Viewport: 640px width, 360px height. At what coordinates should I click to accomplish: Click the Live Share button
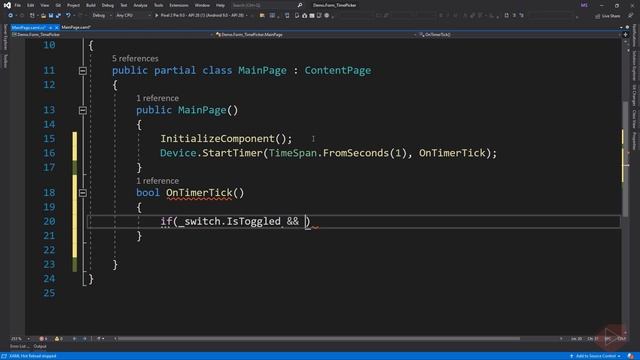(x=607, y=16)
